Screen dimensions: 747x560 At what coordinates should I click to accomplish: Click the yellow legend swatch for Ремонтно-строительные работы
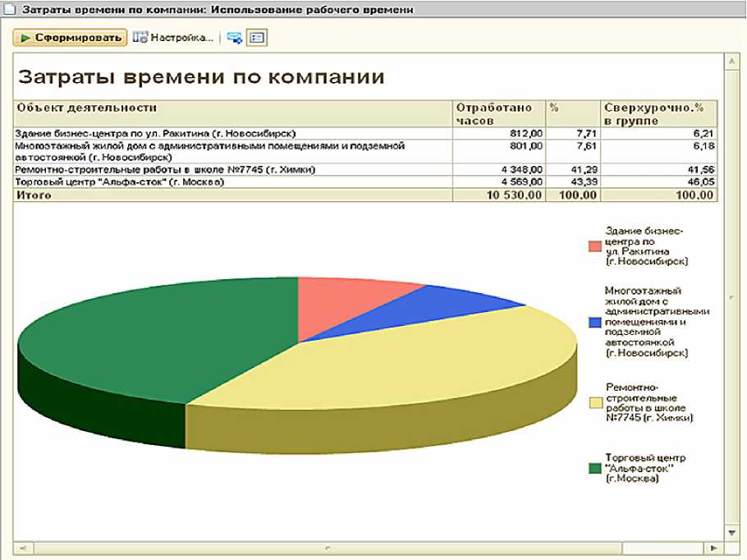pyautogui.click(x=595, y=402)
